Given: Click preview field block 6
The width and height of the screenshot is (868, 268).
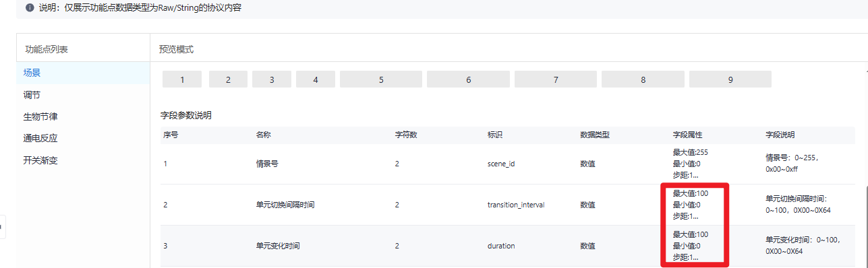Looking at the screenshot, I should click(x=468, y=79).
